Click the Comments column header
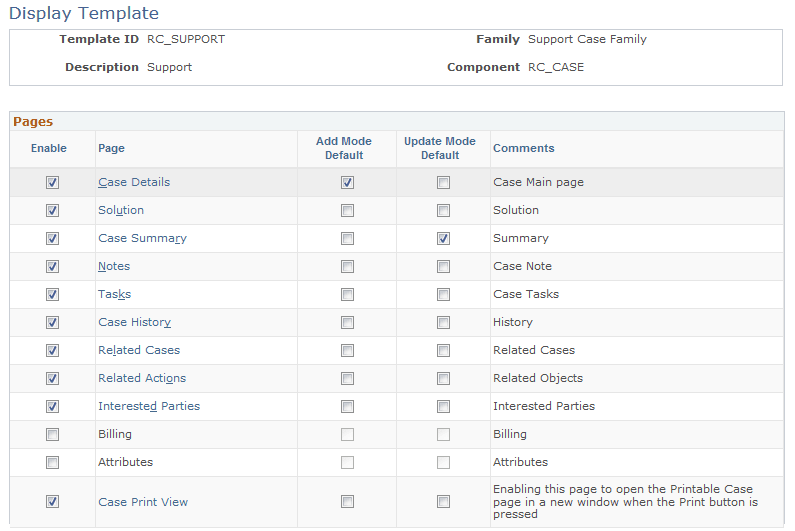The height and width of the screenshot is (531, 795). [x=523, y=148]
